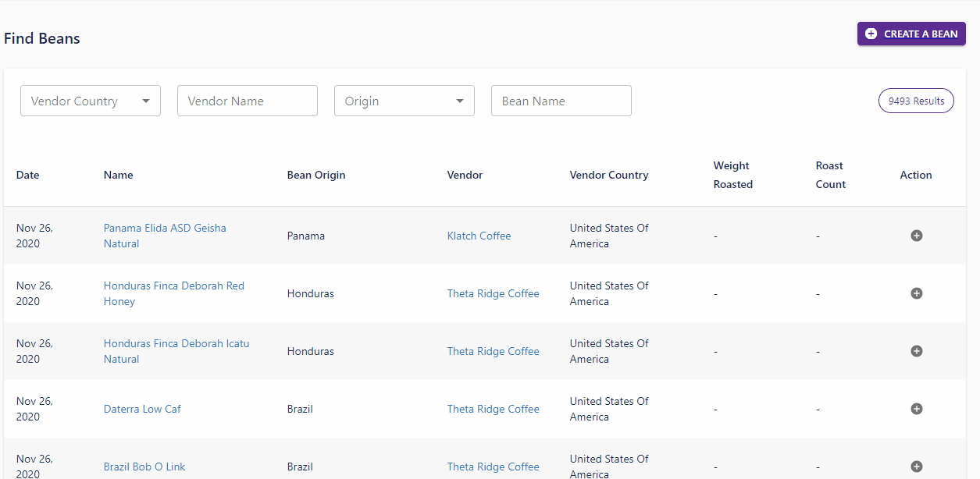Add Honduras Finca Deborah Icatu Natural via plus icon
This screenshot has height=479, width=980.
click(917, 351)
